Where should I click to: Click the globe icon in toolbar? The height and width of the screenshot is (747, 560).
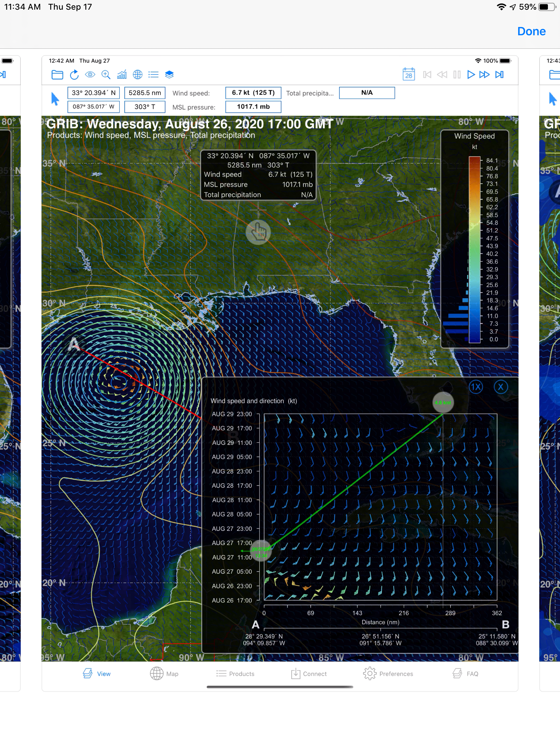(x=138, y=75)
